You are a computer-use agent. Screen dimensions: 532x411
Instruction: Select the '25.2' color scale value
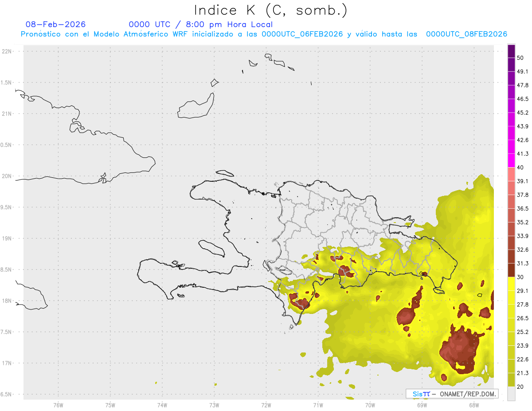point(523,332)
